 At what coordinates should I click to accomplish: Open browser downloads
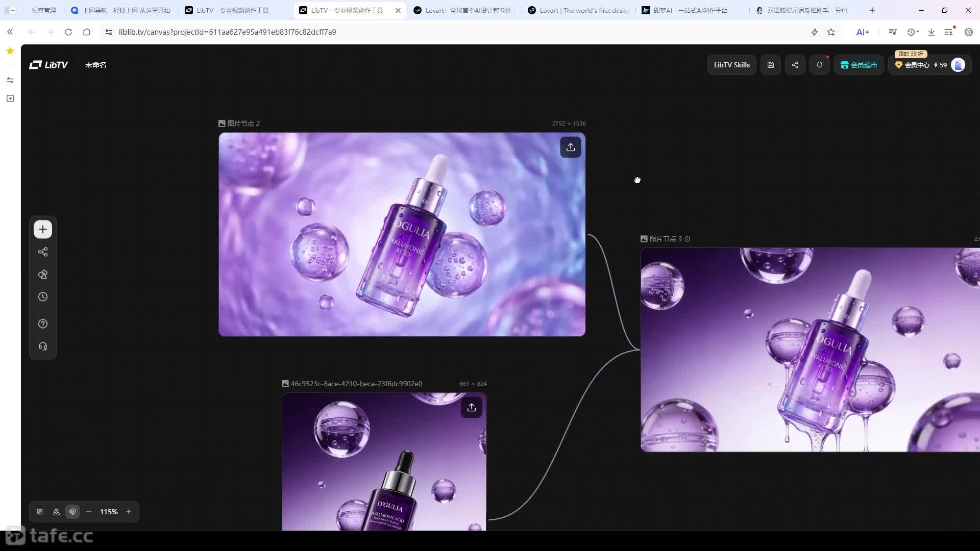(x=932, y=32)
